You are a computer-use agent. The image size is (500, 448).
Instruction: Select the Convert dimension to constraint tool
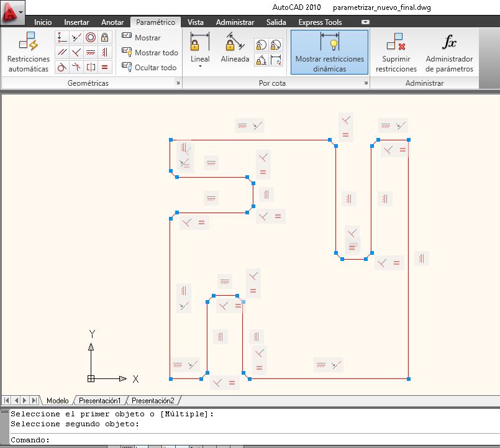(276, 60)
